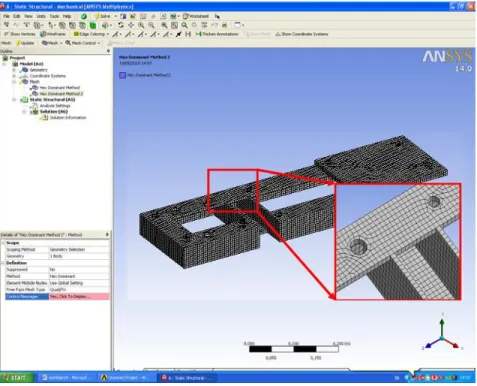Select the Rotate view tool

[x=121, y=25]
